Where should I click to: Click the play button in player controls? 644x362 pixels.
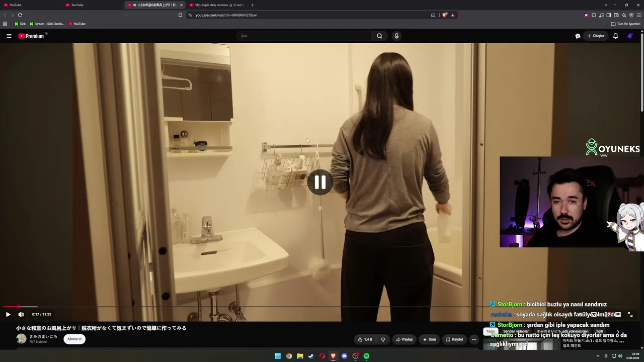(8, 314)
